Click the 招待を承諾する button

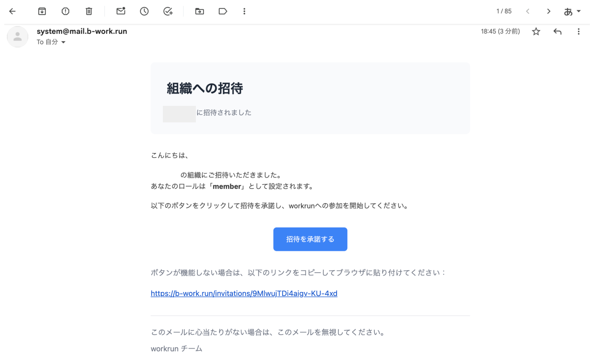tap(310, 239)
